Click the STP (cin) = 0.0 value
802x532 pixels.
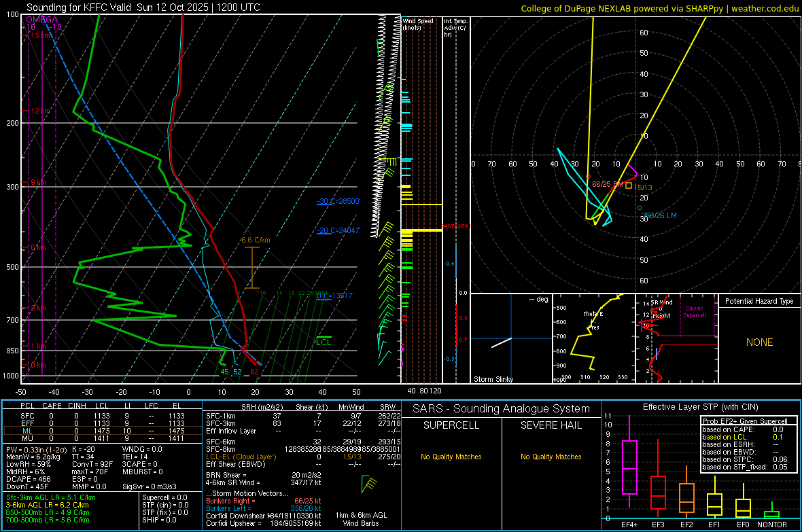pyautogui.click(x=165, y=505)
